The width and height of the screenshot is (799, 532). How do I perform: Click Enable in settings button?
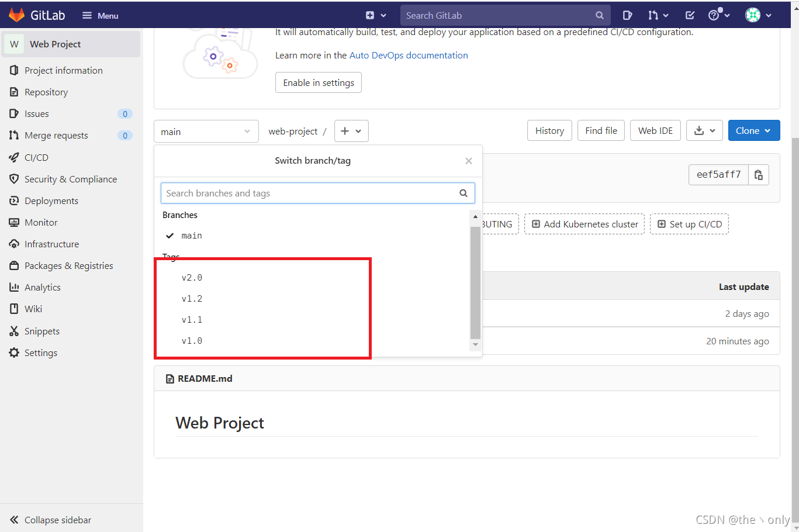tap(319, 82)
